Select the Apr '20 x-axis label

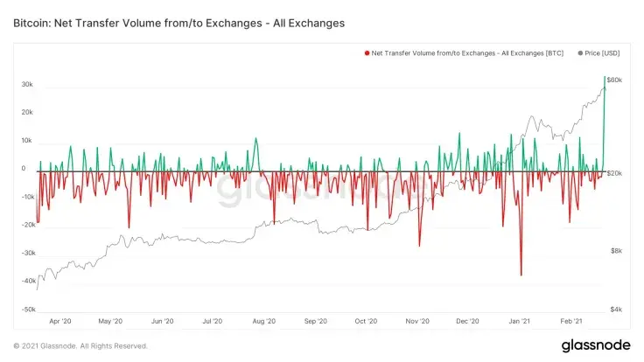(61, 321)
